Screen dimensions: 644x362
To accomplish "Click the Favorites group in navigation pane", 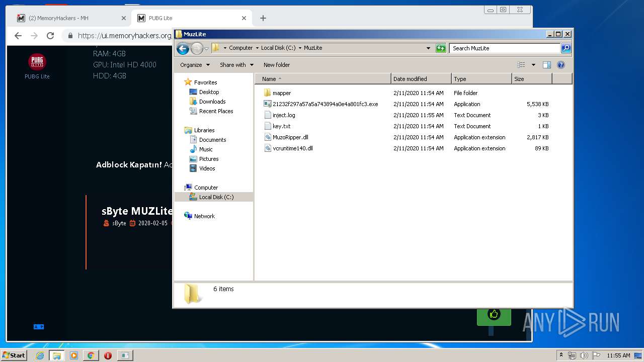I will pyautogui.click(x=205, y=82).
